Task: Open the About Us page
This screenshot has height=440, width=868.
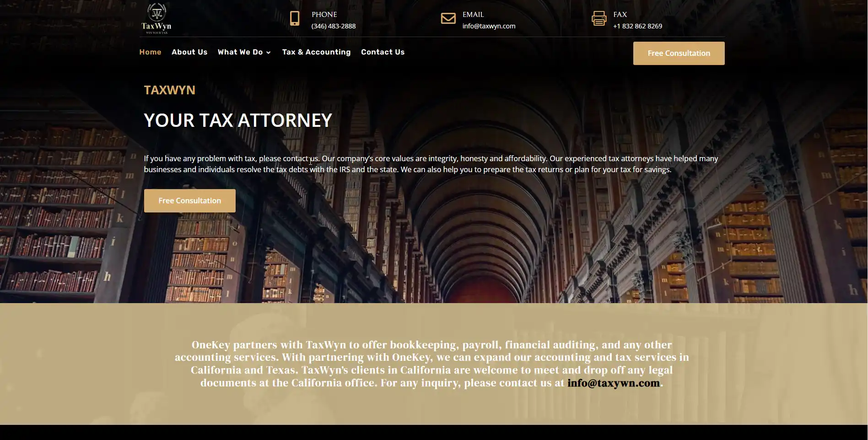Action: [189, 52]
